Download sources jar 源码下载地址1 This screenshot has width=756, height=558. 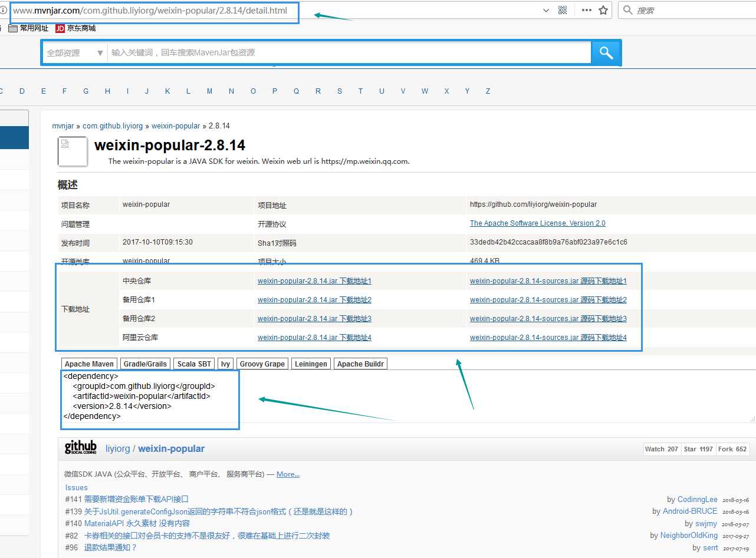pyautogui.click(x=548, y=281)
